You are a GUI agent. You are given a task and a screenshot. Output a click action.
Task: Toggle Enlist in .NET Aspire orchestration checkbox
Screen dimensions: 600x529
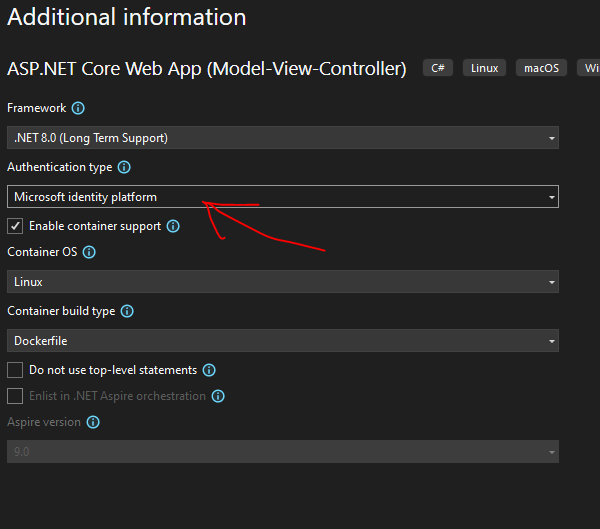tap(15, 396)
